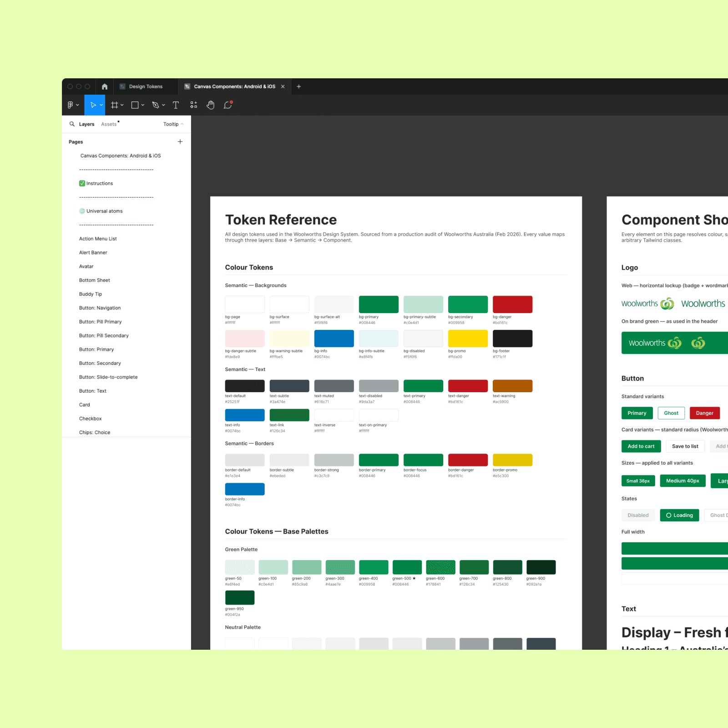Image resolution: width=728 pixels, height=728 pixels.
Task: Select the Colour Tokens — Base Palettes heading
Action: 277,531
